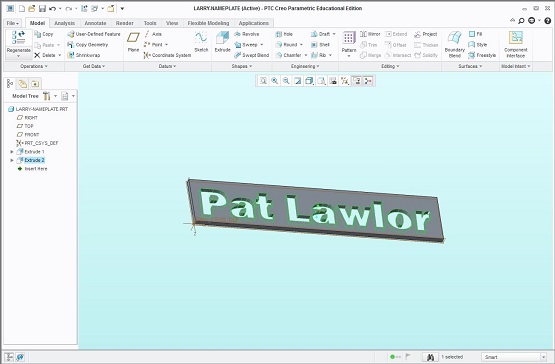Open the File menu
This screenshot has width=555, height=364.
[x=12, y=23]
